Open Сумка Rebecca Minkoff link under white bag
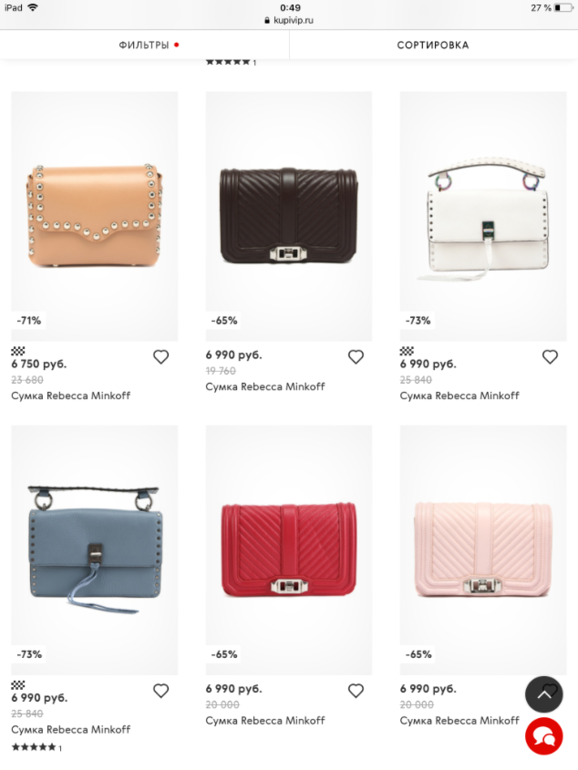Screen dimensions: 578x770 click(x=460, y=396)
